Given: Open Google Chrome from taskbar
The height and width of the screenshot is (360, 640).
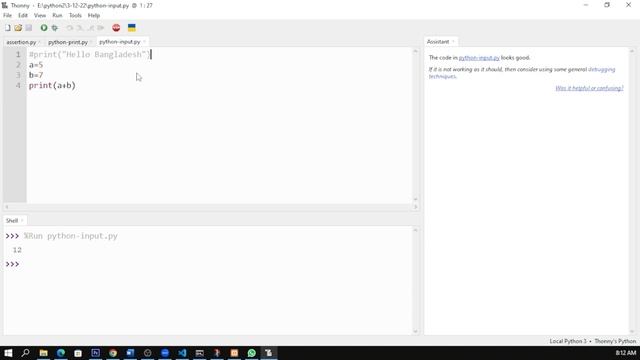Looking at the screenshot, I should pos(113,353).
